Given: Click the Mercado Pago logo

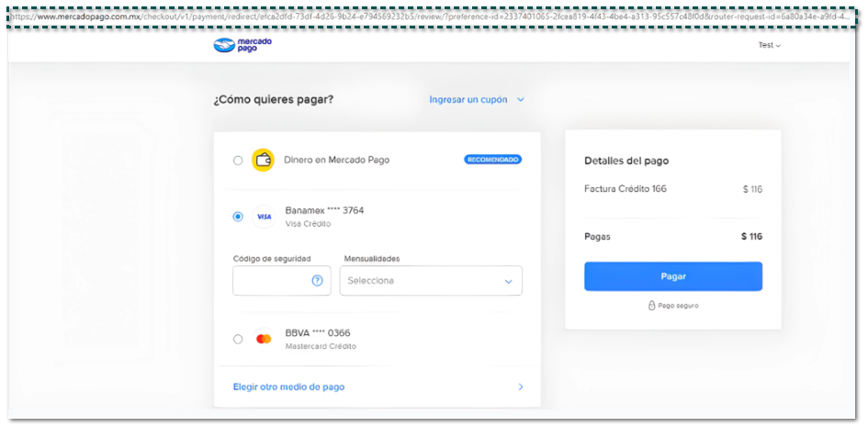Looking at the screenshot, I should coord(242,45).
